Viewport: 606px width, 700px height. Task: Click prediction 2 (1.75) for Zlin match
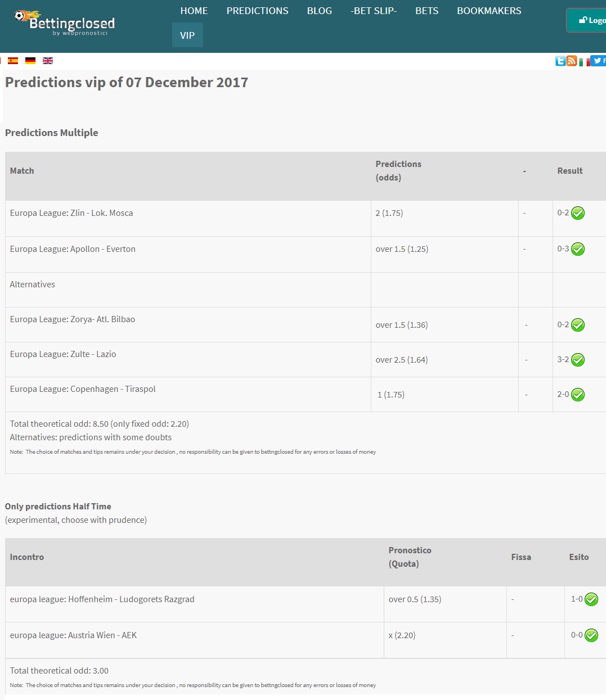pos(389,213)
